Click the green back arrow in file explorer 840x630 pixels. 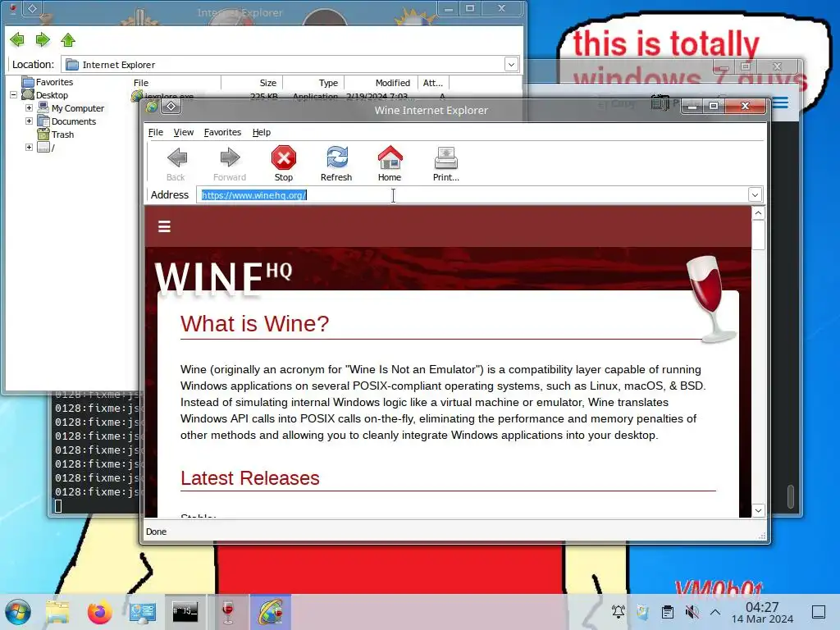(x=17, y=39)
